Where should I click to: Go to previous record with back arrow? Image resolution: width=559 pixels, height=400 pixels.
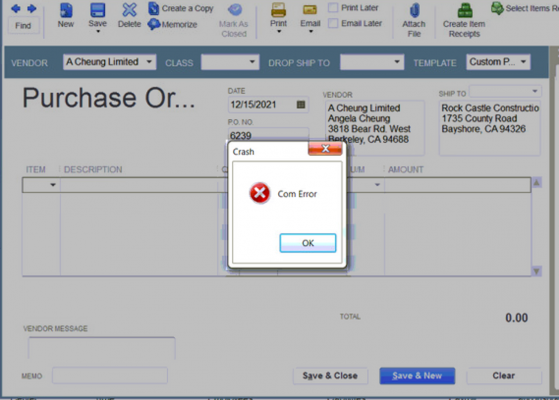[x=15, y=9]
